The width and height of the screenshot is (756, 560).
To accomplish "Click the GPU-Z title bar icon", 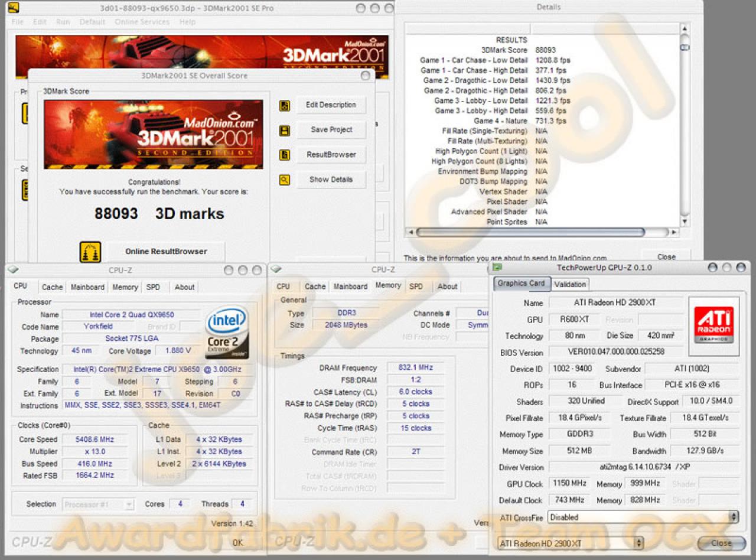I will pos(497,268).
